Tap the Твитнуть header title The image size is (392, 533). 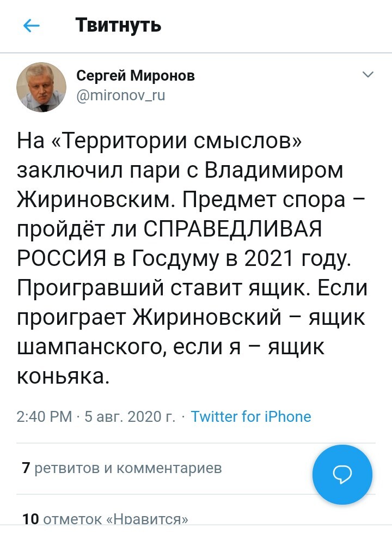118,25
